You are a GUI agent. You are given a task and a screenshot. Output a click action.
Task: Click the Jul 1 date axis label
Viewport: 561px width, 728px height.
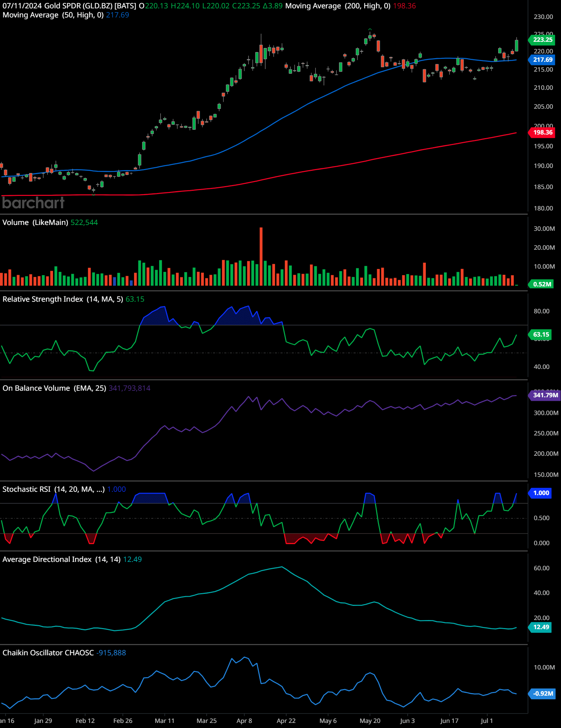coord(487,721)
